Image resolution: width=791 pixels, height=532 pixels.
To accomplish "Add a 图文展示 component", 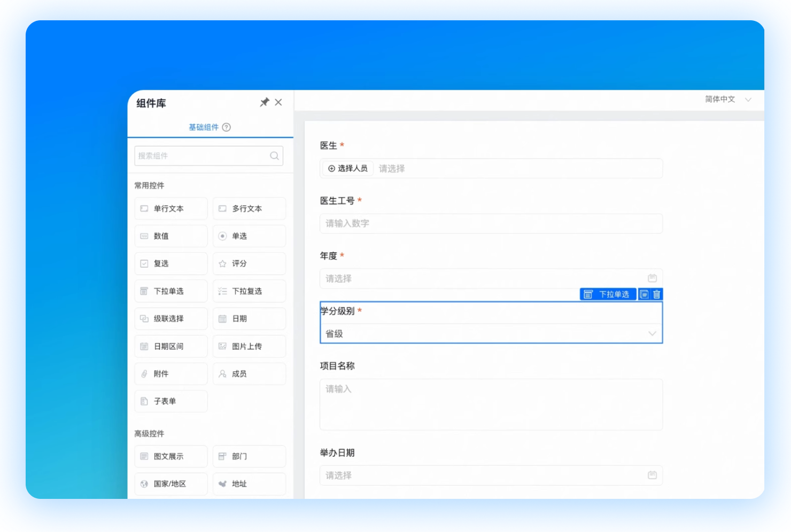I will click(171, 457).
